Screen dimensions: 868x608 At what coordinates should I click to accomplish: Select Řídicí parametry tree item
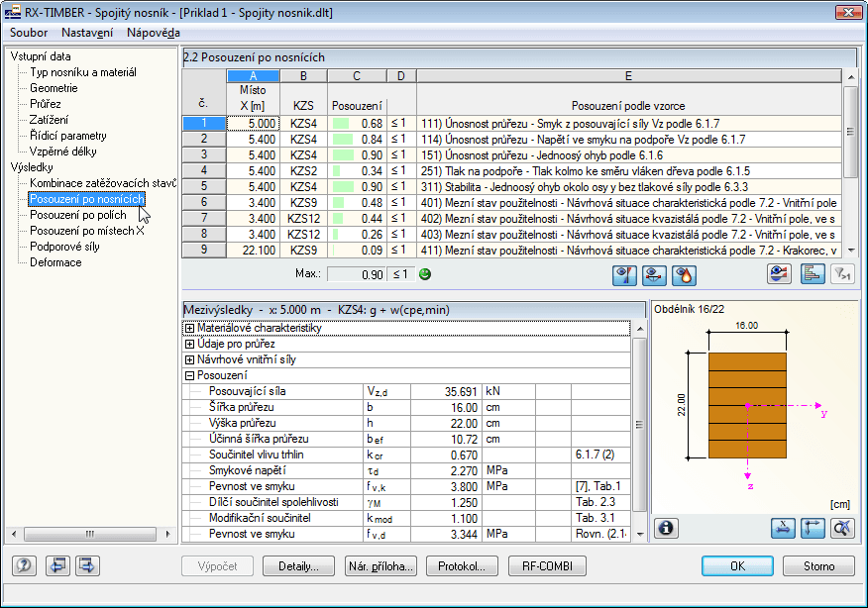coord(68,136)
